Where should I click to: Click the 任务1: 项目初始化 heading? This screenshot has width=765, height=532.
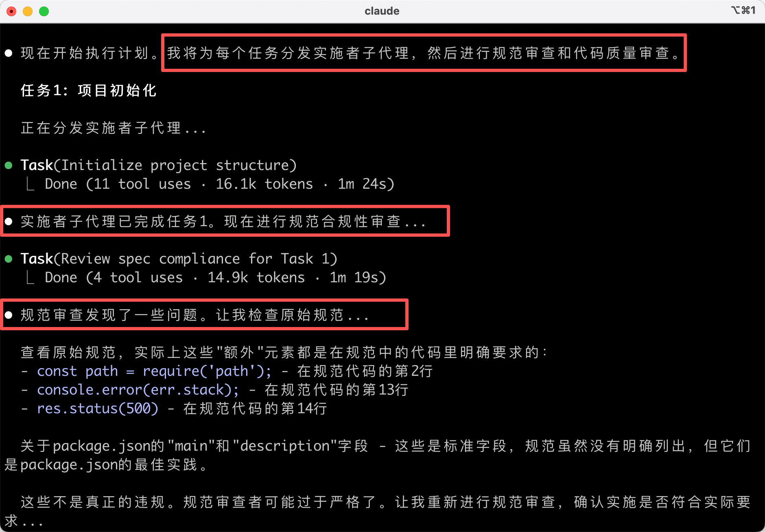89,90
